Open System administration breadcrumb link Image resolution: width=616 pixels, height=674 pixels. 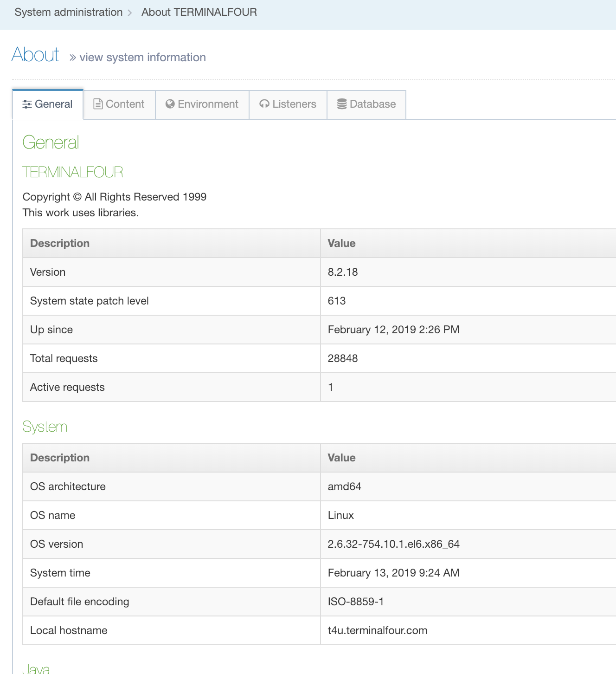point(69,12)
